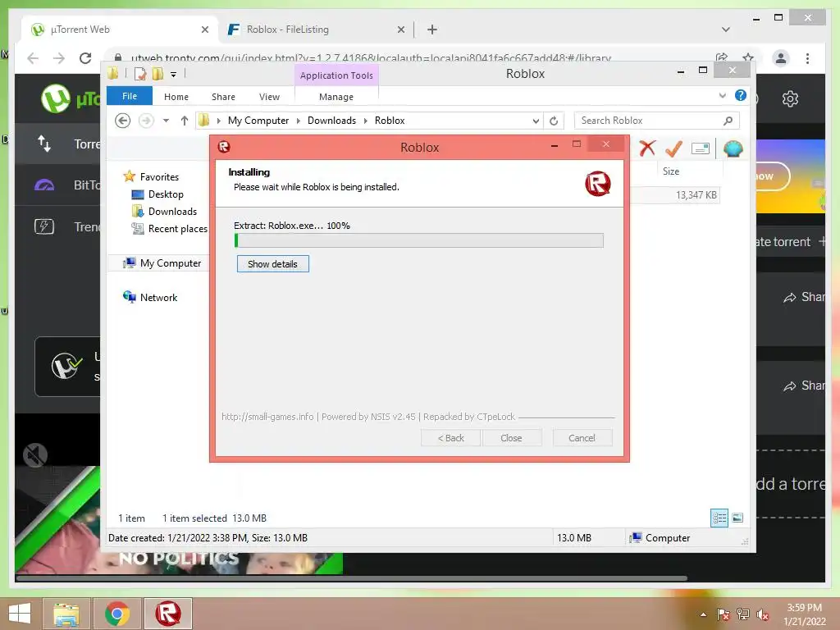Click the blue globe toolbar icon
This screenshot has height=630, width=840.
[x=733, y=148]
